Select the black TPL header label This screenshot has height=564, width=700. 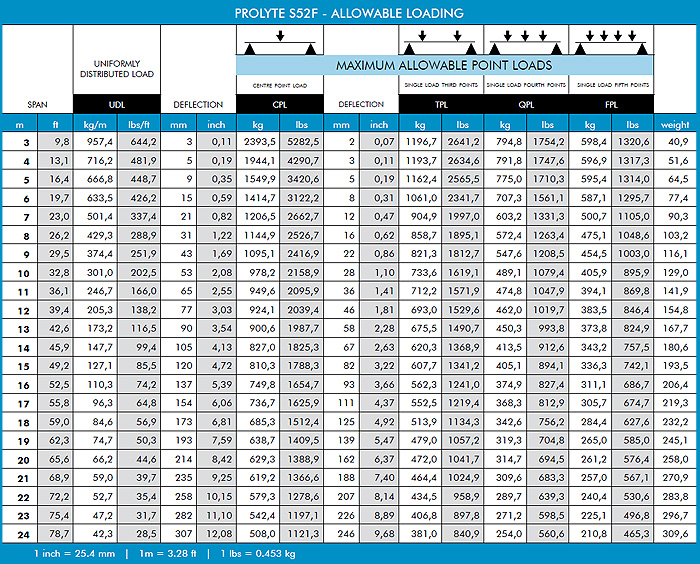[x=441, y=104]
